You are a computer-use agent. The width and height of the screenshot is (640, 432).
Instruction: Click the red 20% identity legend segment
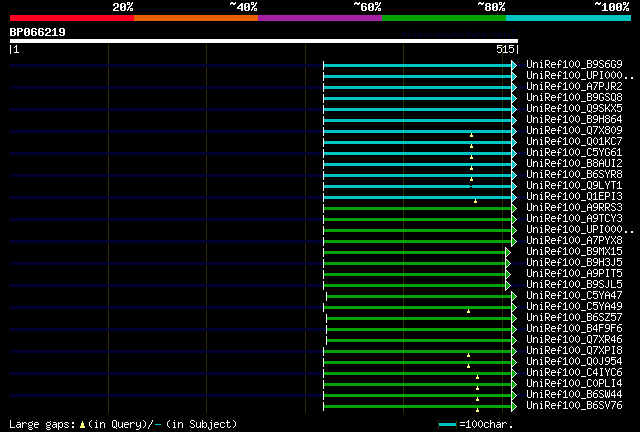pos(72,18)
